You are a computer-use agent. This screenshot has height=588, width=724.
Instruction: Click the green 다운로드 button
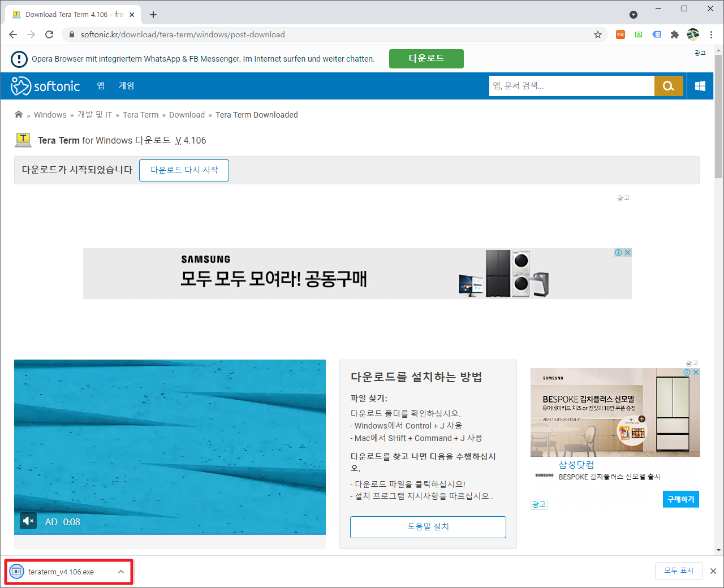pos(426,59)
